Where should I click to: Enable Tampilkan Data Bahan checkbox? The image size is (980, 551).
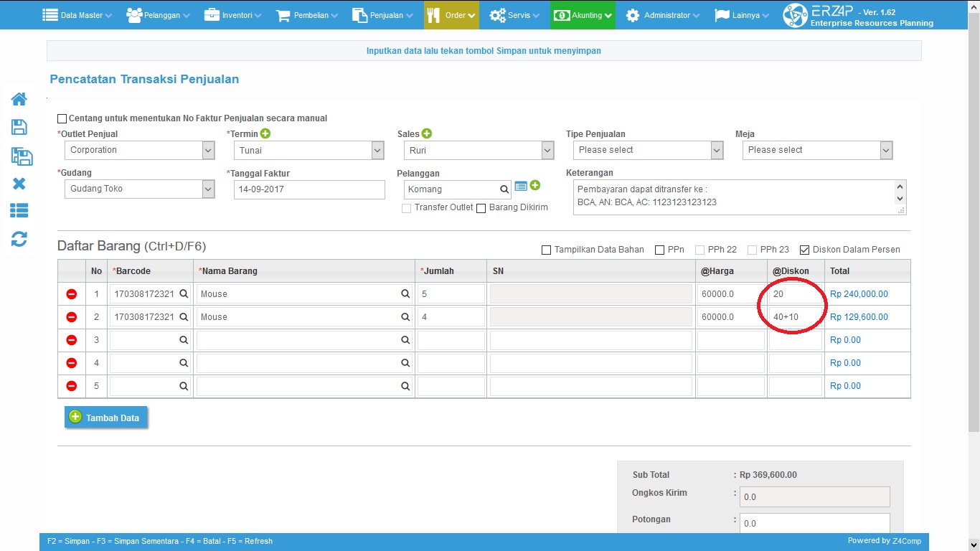click(547, 250)
